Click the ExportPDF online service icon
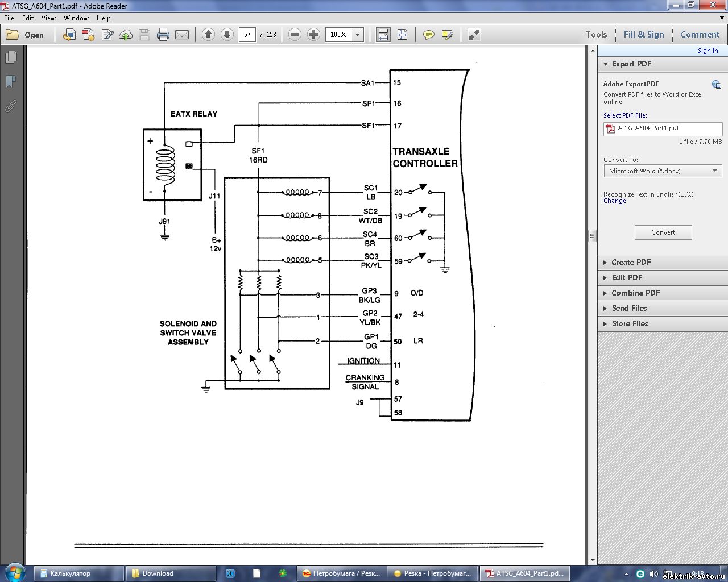The image size is (728, 582). click(717, 84)
